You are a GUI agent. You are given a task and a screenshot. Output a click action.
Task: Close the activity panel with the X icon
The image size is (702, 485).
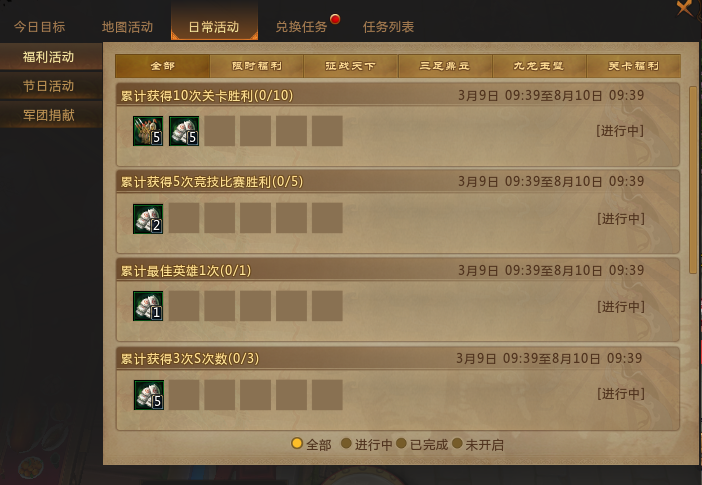pyautogui.click(x=686, y=8)
